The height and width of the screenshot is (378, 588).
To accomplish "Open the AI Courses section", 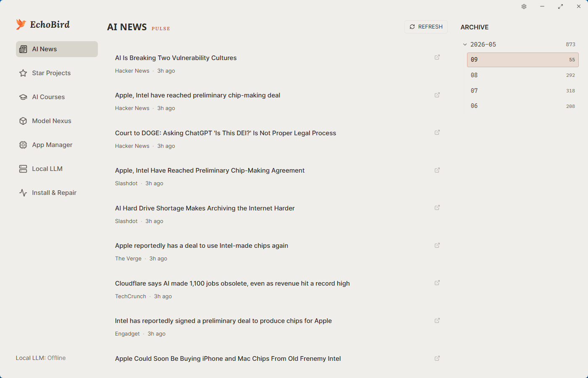I will coord(48,97).
